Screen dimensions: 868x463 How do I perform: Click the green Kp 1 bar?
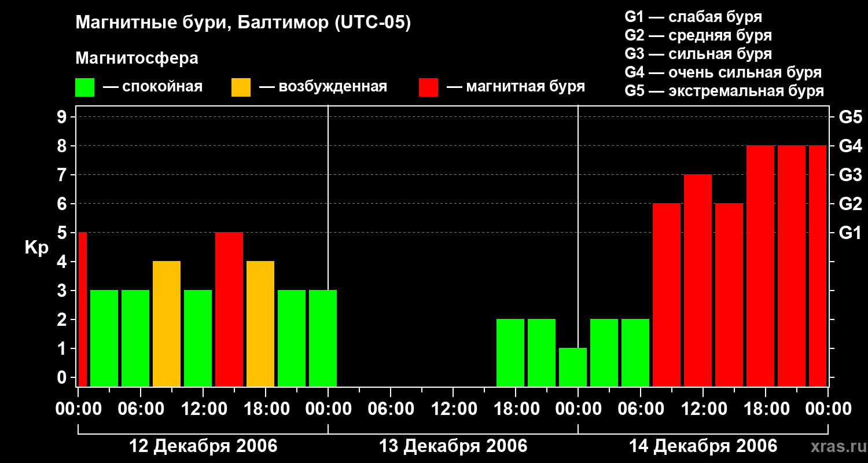click(x=573, y=367)
